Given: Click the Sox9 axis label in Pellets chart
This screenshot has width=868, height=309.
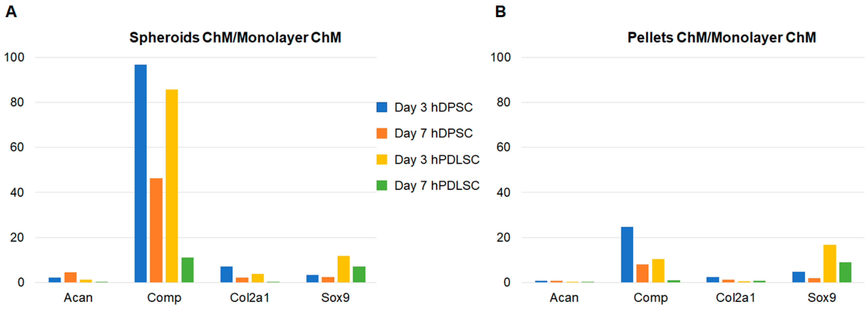Looking at the screenshot, I should click(821, 298).
